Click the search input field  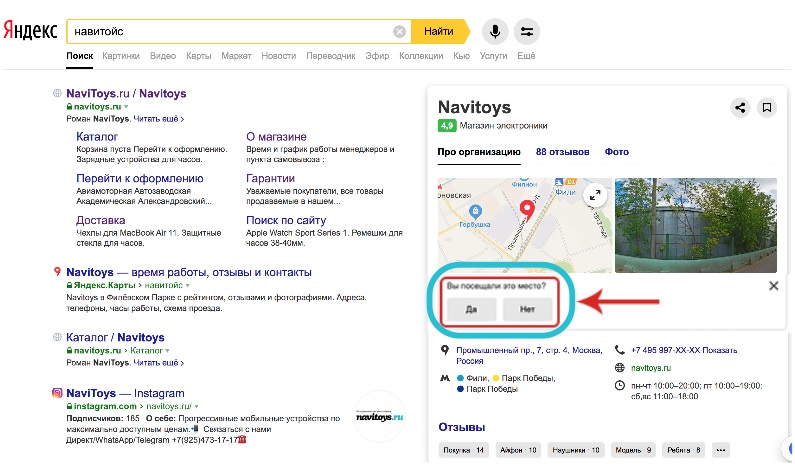tap(230, 31)
